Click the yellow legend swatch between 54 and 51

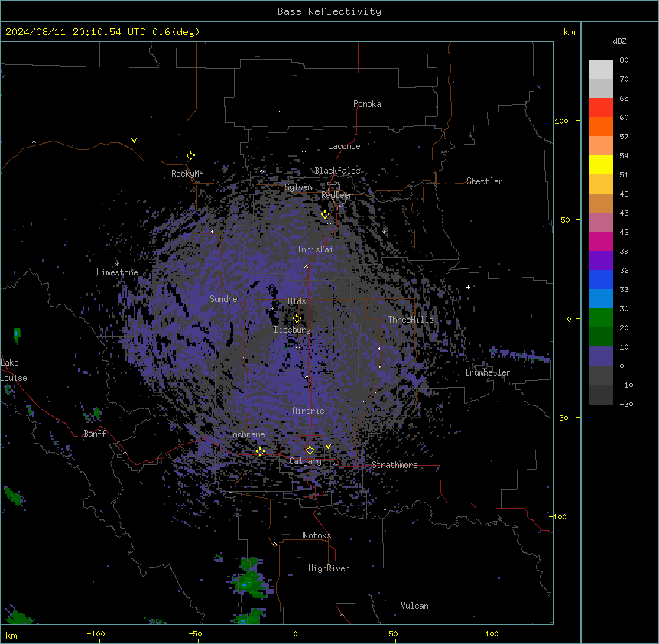[601, 164]
